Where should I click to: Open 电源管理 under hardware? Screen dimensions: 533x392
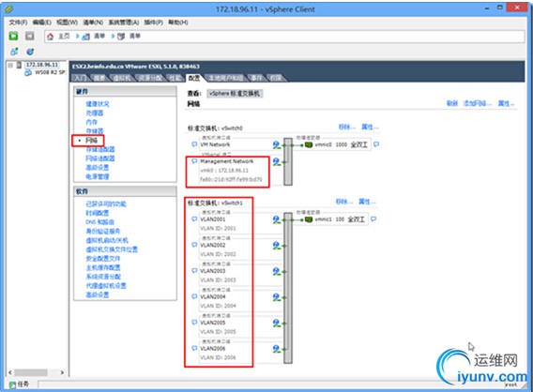[x=98, y=176]
